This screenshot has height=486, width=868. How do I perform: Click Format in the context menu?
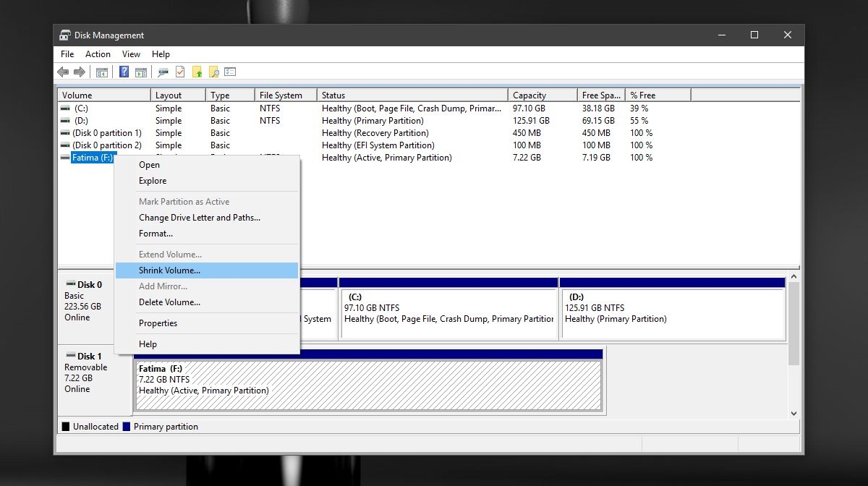[156, 234]
